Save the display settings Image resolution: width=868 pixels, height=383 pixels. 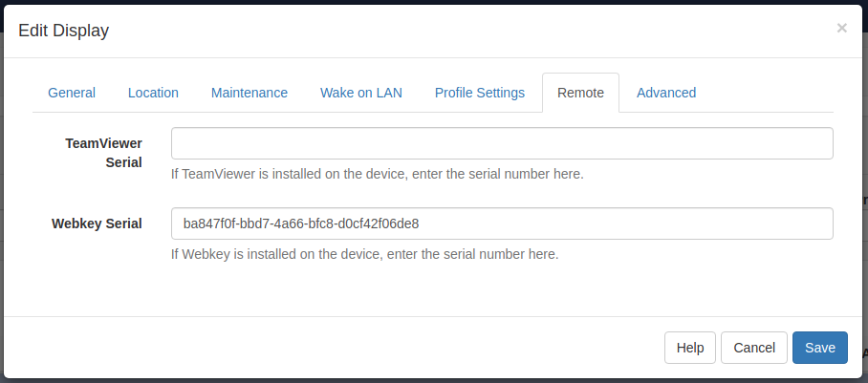820,348
